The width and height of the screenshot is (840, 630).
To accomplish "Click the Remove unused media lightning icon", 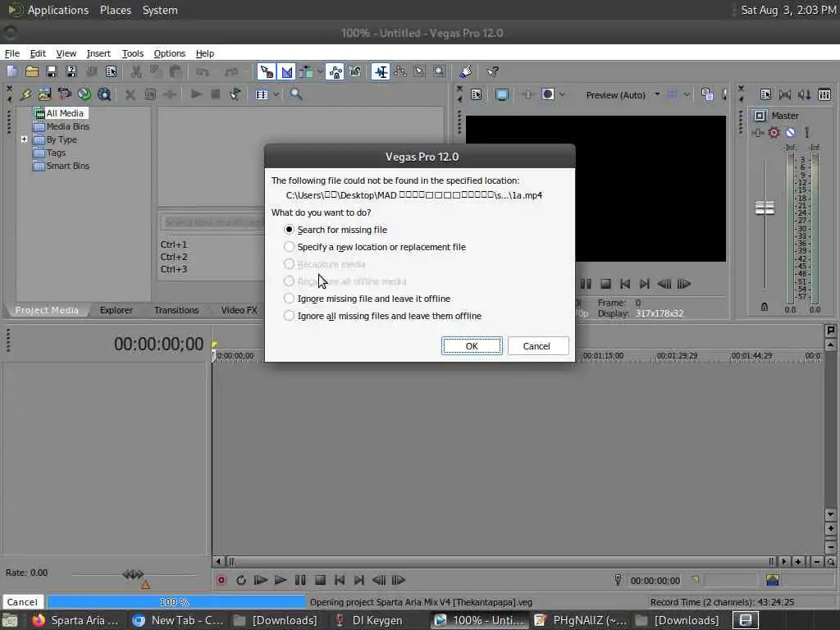I will (x=25, y=94).
